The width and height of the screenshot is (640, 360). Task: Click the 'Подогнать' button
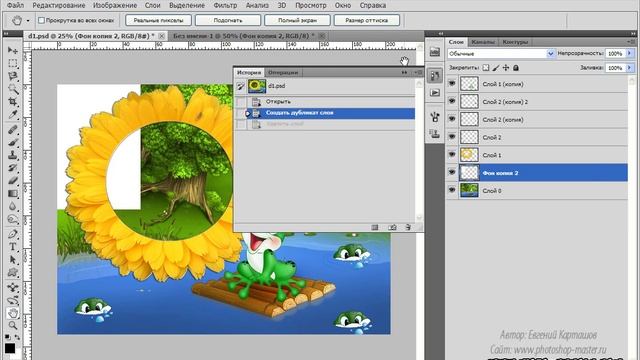pyautogui.click(x=228, y=20)
